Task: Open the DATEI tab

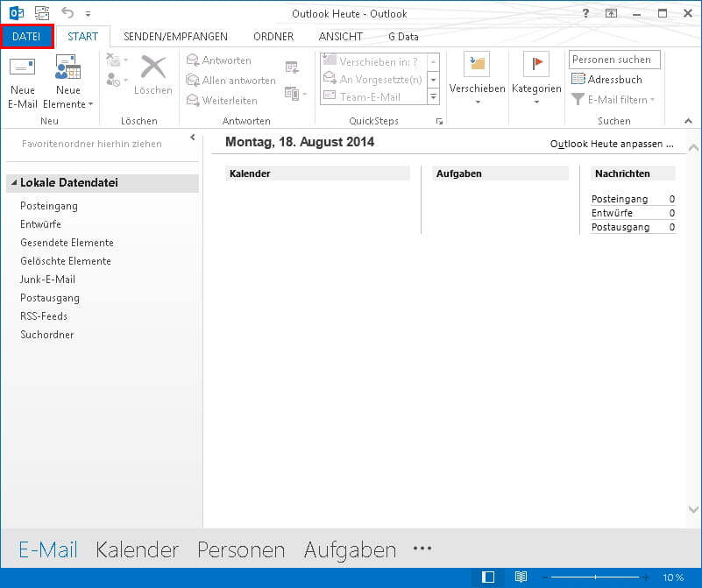Action: (x=26, y=36)
